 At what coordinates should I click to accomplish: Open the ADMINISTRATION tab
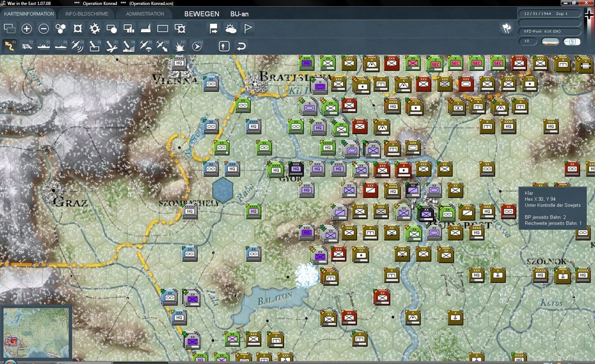click(x=145, y=14)
